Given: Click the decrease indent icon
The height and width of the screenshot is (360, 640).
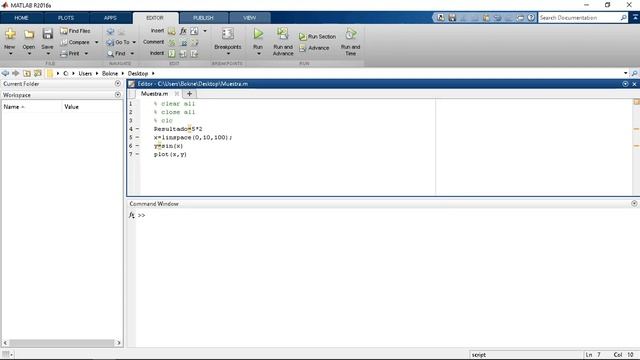Looking at the screenshot, I should coord(194,53).
